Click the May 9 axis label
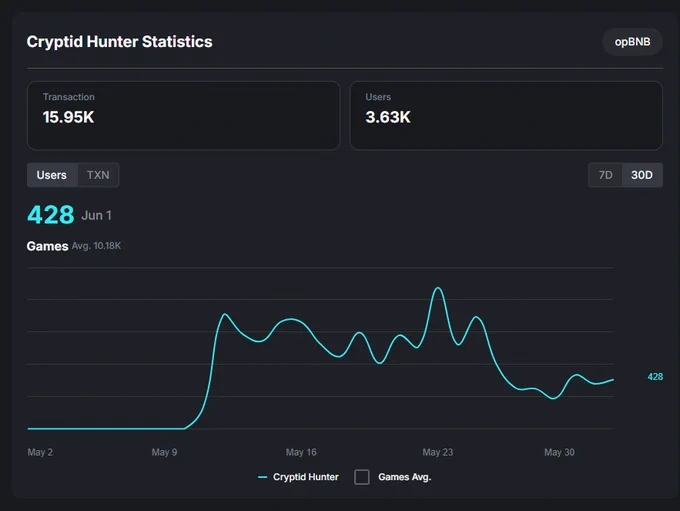680x511 pixels. pyautogui.click(x=164, y=452)
